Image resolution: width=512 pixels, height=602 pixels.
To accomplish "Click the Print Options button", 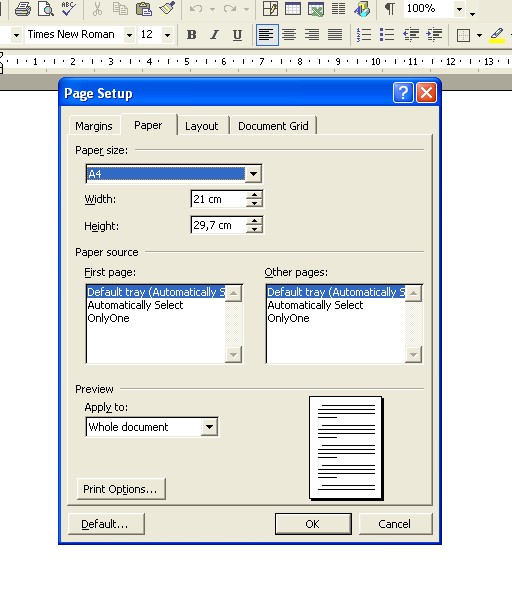I will tap(121, 489).
